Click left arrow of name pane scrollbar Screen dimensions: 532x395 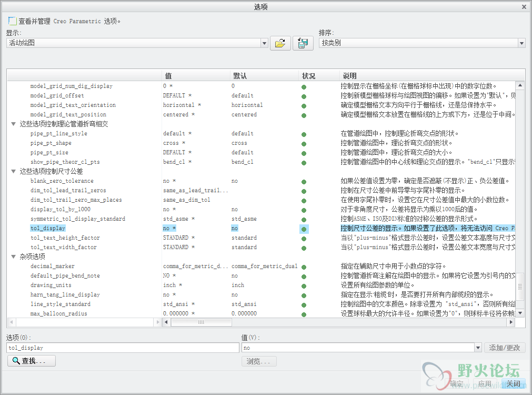pos(11,322)
